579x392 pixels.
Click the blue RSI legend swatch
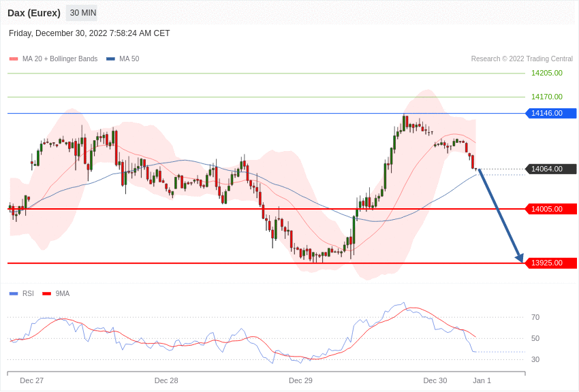tap(14, 294)
